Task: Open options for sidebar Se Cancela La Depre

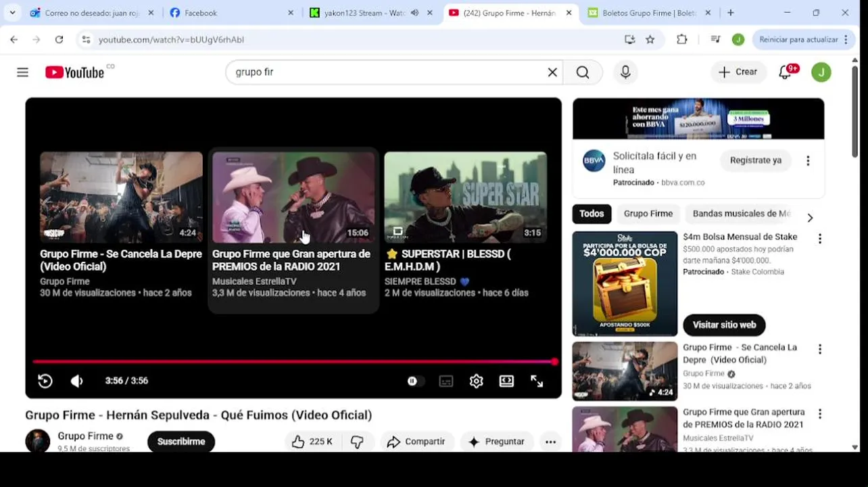Action: pyautogui.click(x=820, y=350)
